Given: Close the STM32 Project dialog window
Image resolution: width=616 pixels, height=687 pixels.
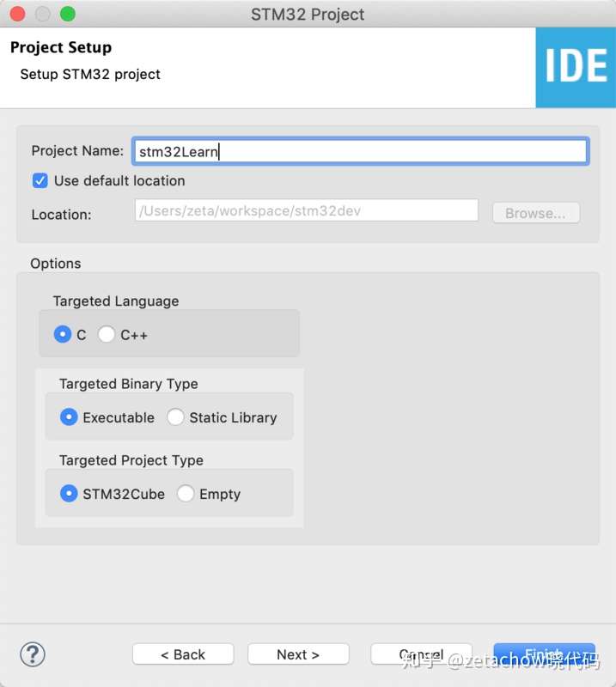Looking at the screenshot, I should [x=17, y=14].
